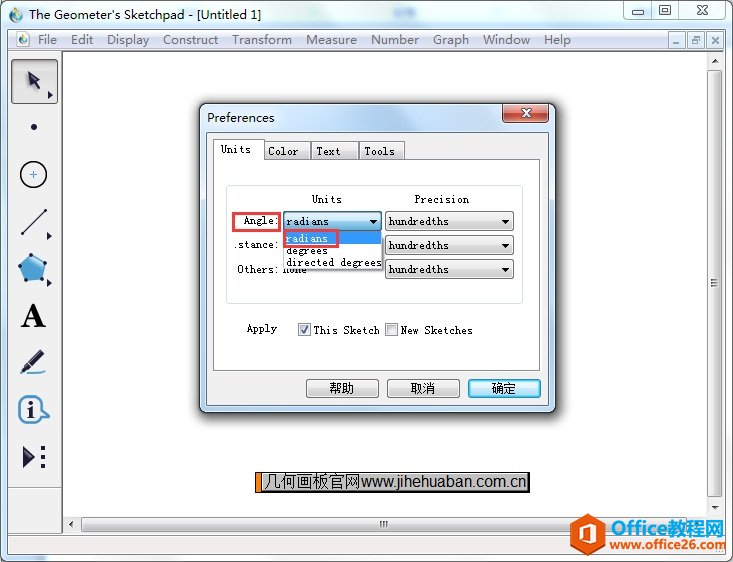Select the Text tool
Screen dimensions: 733x562
[33, 316]
